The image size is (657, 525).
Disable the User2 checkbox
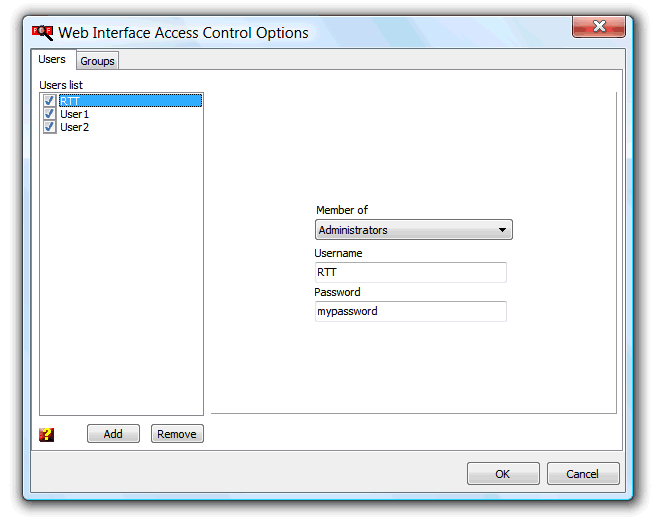point(49,127)
